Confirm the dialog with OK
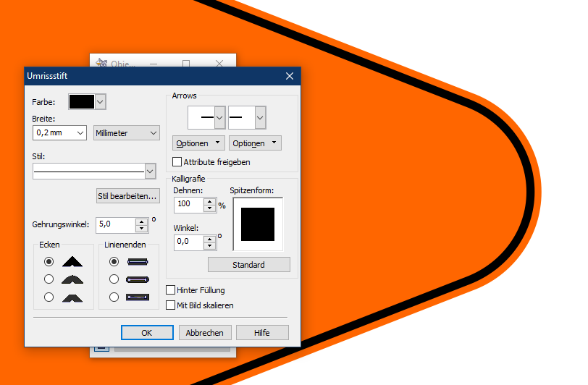Screen dimensions: 588x385 pyautogui.click(x=147, y=332)
